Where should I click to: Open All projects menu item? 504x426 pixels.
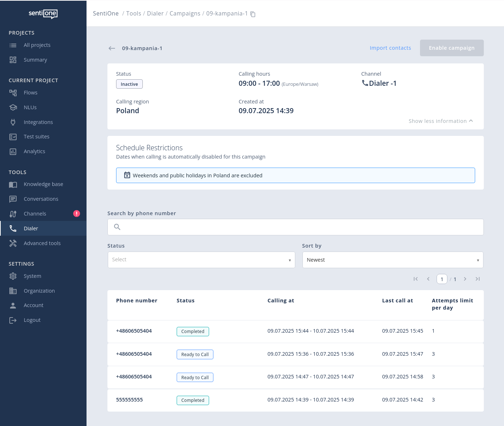[x=37, y=45]
